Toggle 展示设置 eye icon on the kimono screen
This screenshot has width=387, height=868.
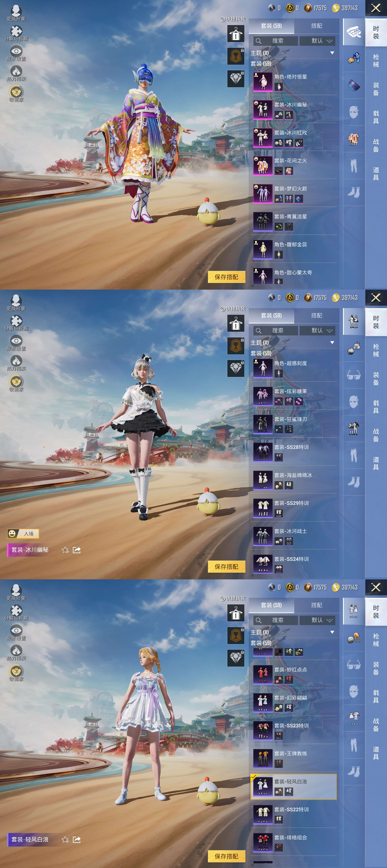(x=16, y=51)
